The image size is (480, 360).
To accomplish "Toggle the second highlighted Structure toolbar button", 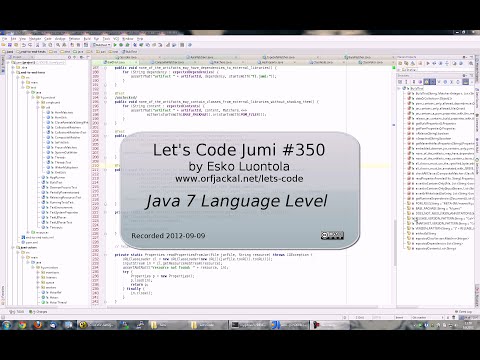I will point(432,82).
